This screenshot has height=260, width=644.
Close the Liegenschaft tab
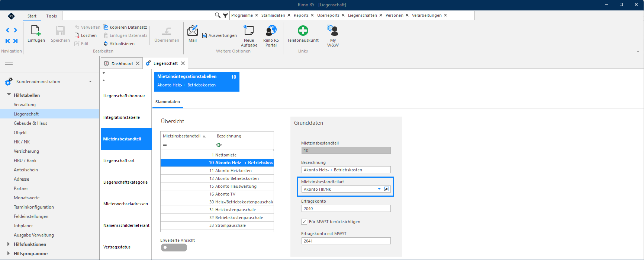pyautogui.click(x=183, y=63)
